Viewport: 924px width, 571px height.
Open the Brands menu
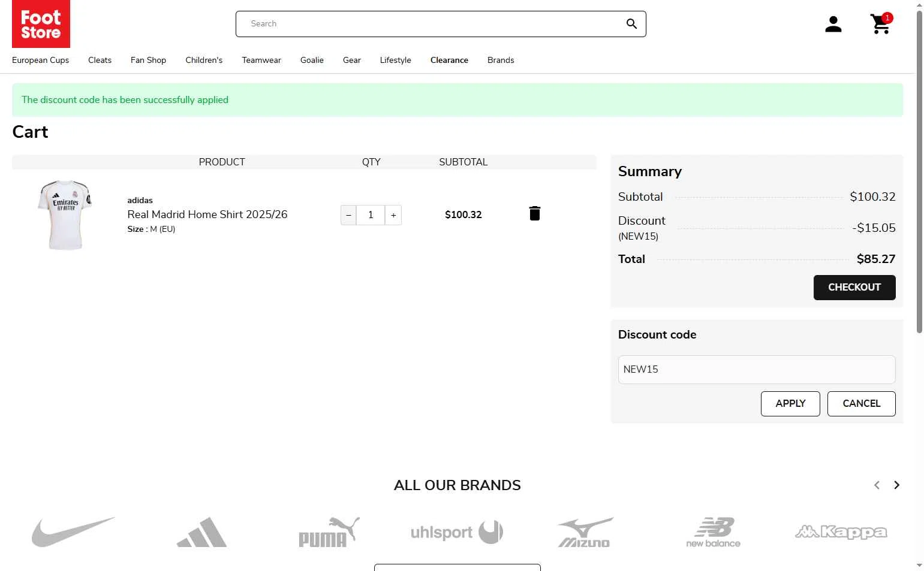[501, 60]
